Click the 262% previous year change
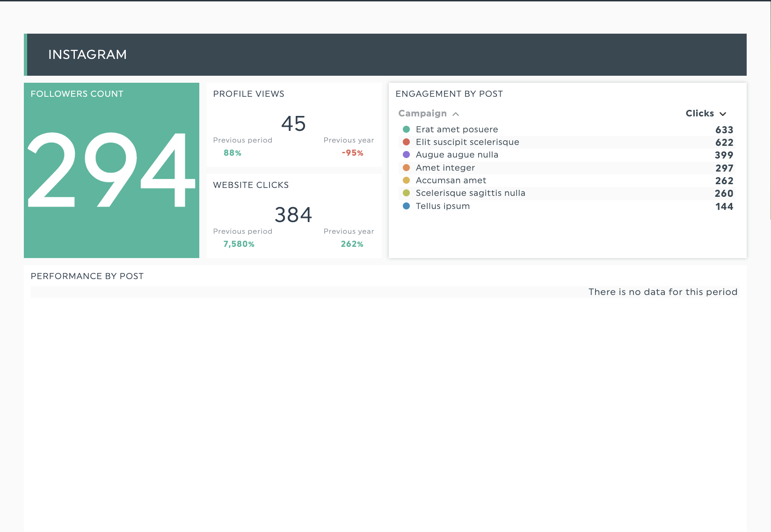 352,244
